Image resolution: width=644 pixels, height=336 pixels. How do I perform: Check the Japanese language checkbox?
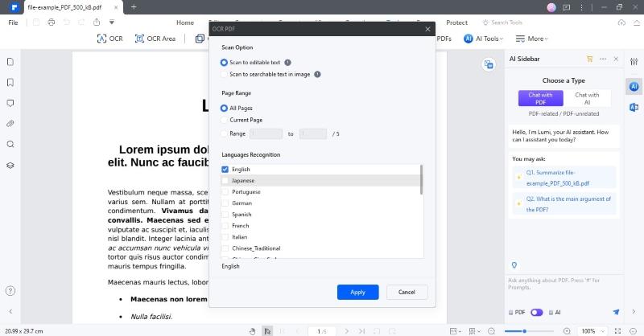[x=225, y=181]
